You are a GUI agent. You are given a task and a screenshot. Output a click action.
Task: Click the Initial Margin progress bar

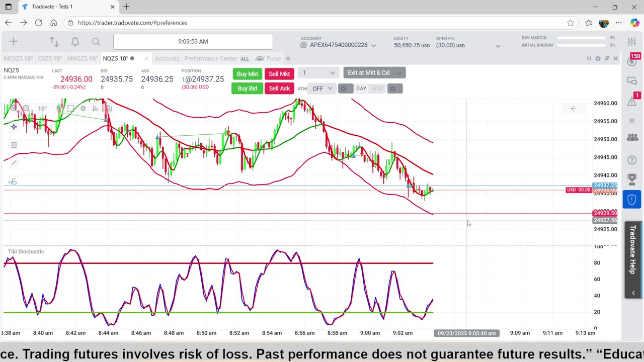coord(582,45)
